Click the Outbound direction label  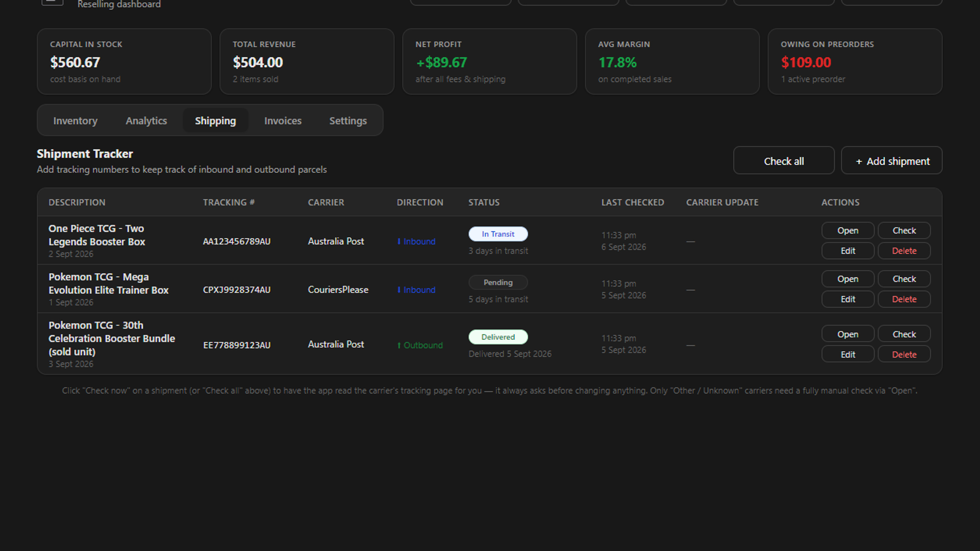click(420, 345)
